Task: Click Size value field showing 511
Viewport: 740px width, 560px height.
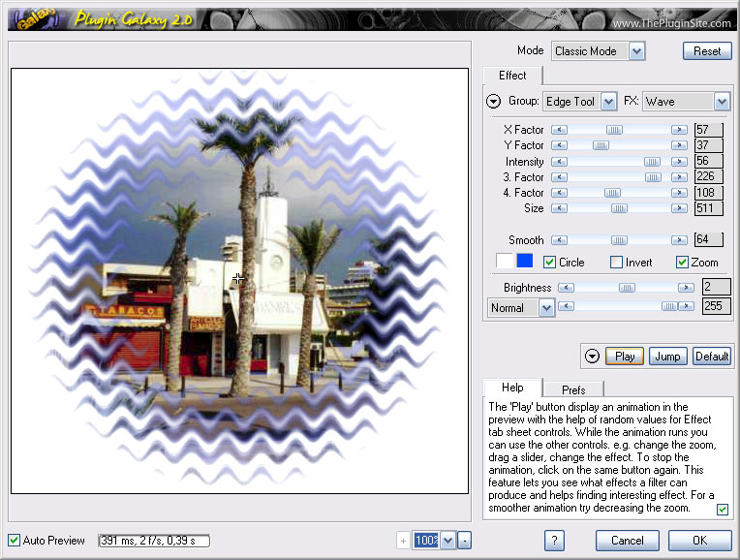Action: [709, 208]
